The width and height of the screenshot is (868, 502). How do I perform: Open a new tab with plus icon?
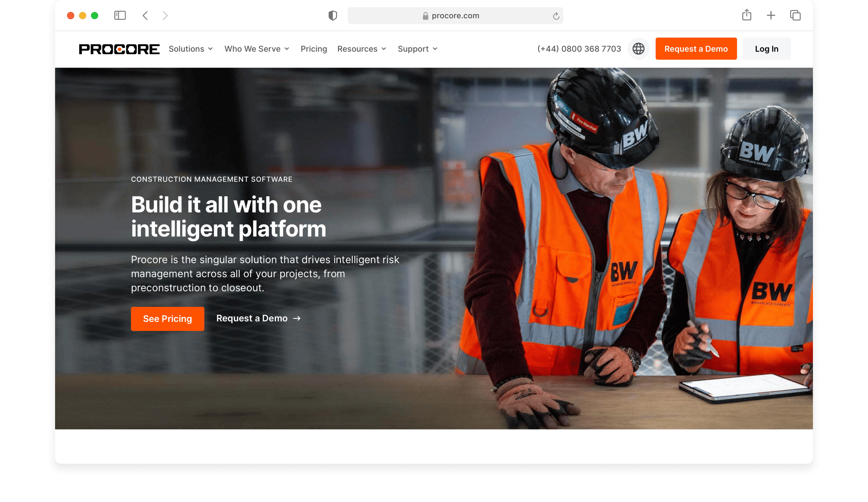(x=771, y=16)
